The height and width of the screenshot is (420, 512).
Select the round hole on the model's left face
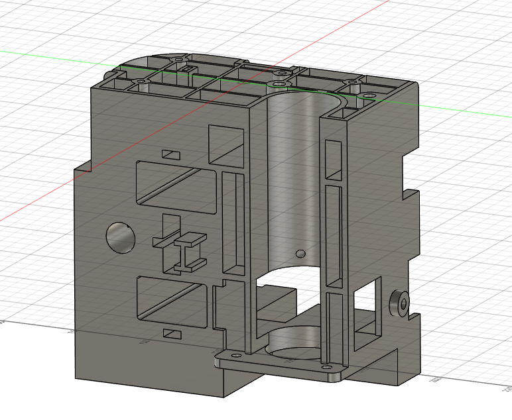[x=121, y=237]
